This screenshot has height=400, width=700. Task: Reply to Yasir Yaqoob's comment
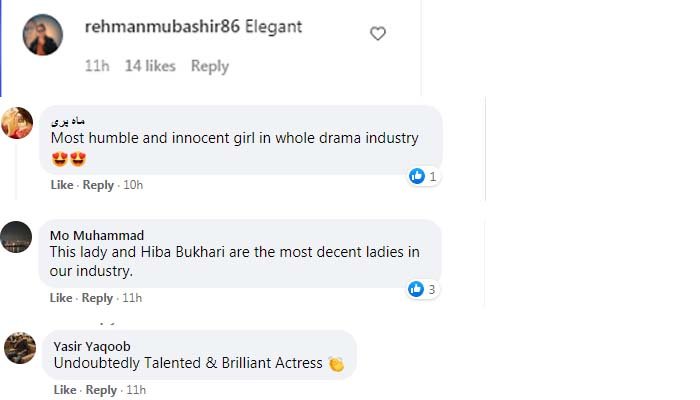[102, 390]
